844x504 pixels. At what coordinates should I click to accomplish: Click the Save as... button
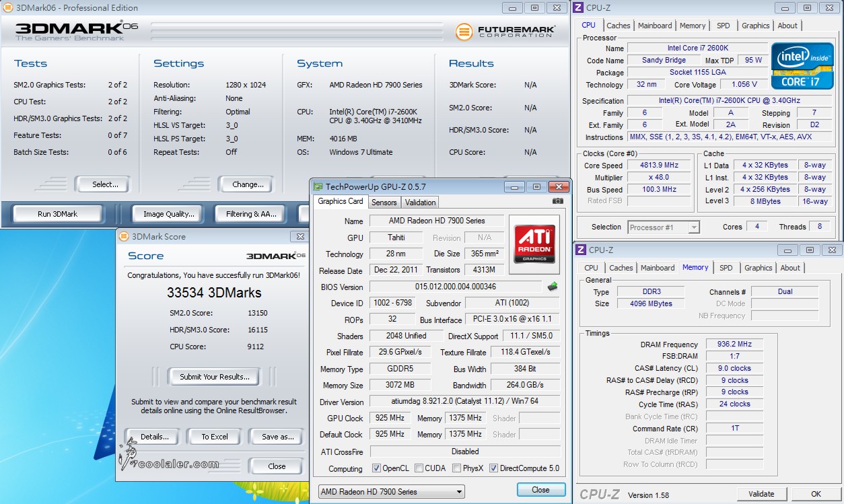pyautogui.click(x=278, y=437)
